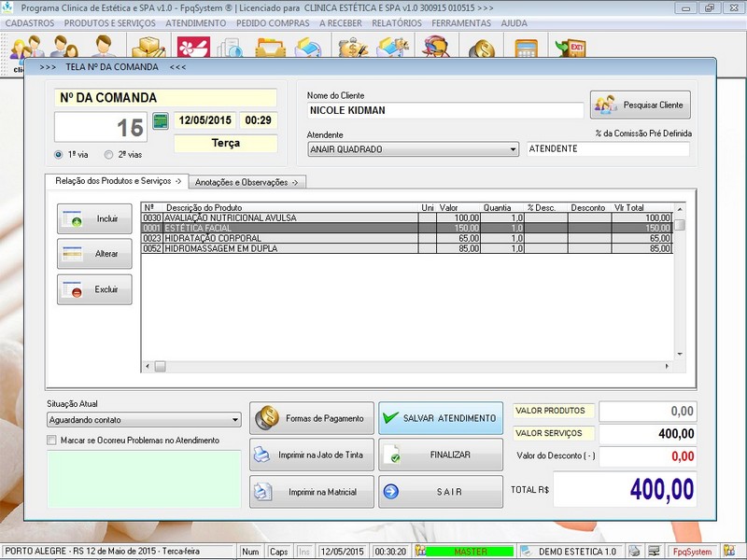Click the Nome do Cliente input field
747x560 pixels.
click(x=444, y=110)
